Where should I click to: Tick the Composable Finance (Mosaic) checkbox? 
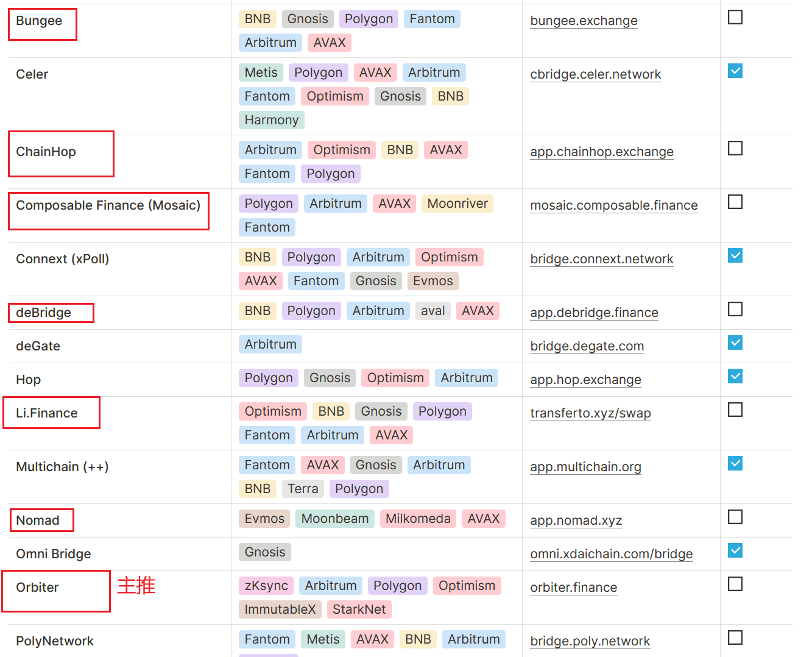point(735,202)
